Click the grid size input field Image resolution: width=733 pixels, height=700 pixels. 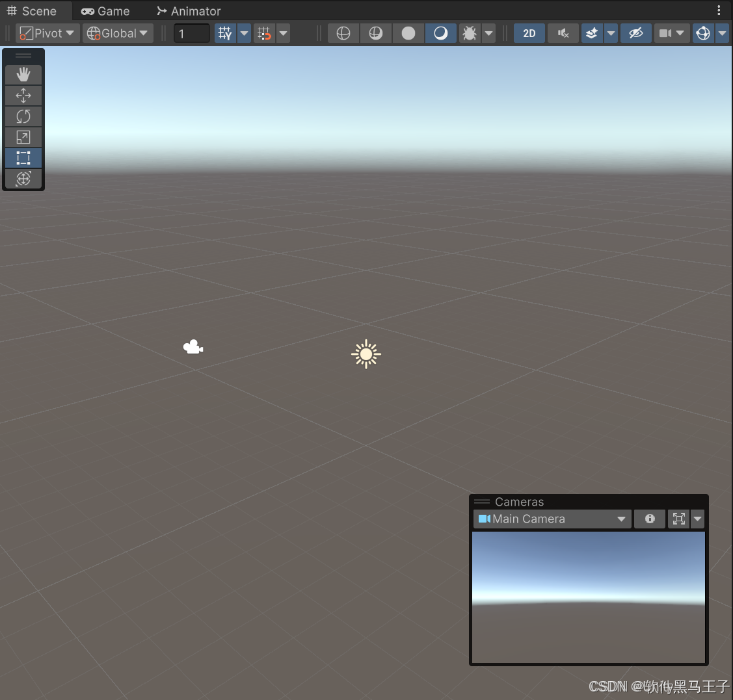pyautogui.click(x=192, y=33)
